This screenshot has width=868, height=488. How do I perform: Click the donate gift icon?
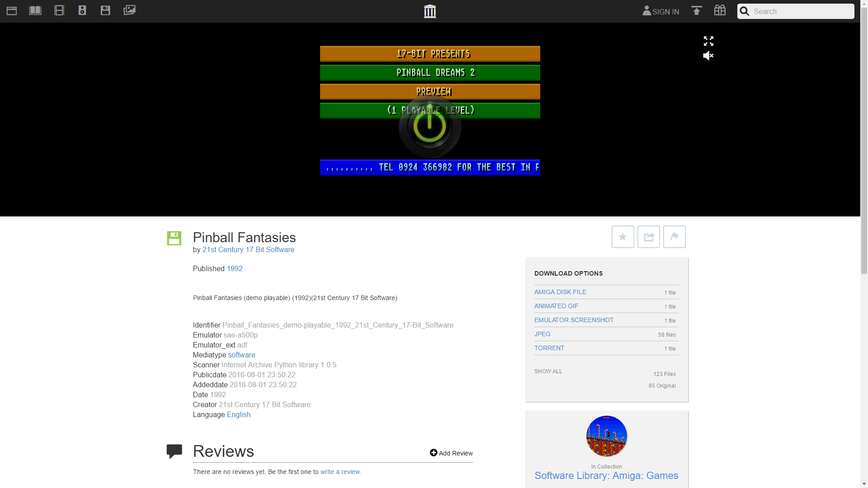(x=720, y=10)
